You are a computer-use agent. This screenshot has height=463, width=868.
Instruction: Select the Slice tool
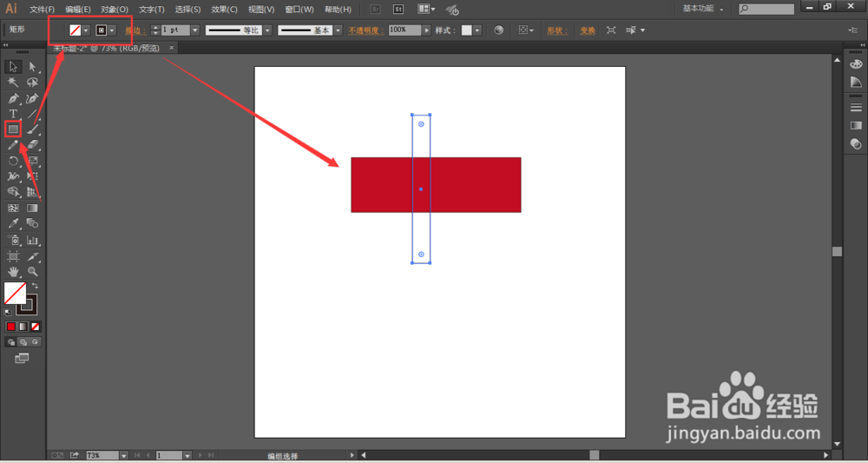click(33, 256)
